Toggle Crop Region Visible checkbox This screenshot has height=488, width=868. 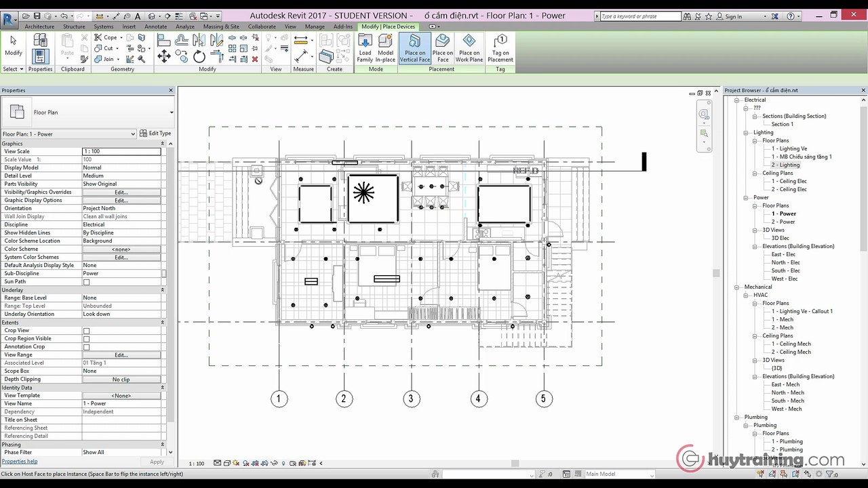[x=86, y=339]
